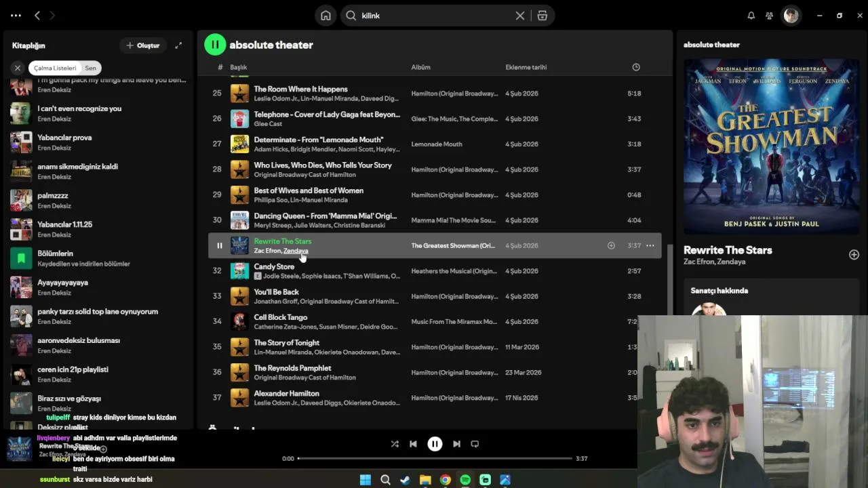Sort by the Albüm column header

pyautogui.click(x=420, y=67)
